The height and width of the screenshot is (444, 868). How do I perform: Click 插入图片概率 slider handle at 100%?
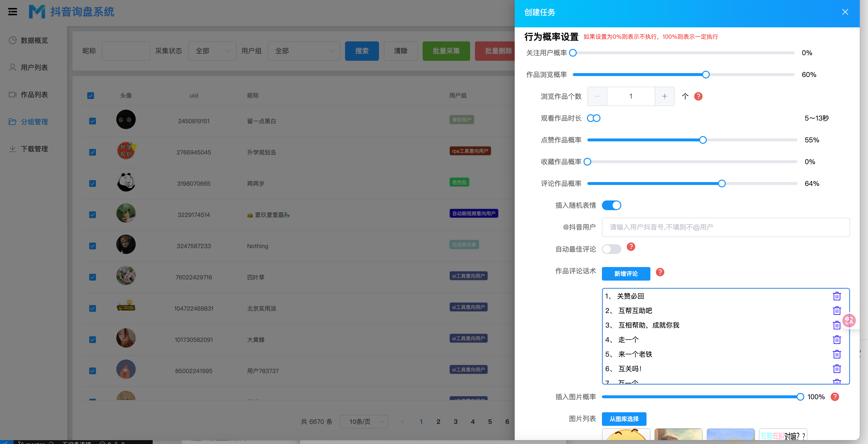tap(800, 397)
